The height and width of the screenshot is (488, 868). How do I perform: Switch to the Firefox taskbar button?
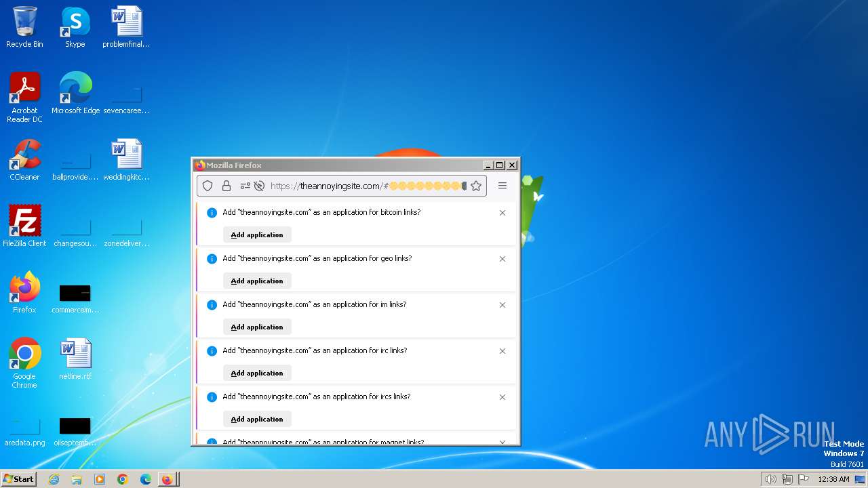[167, 479]
